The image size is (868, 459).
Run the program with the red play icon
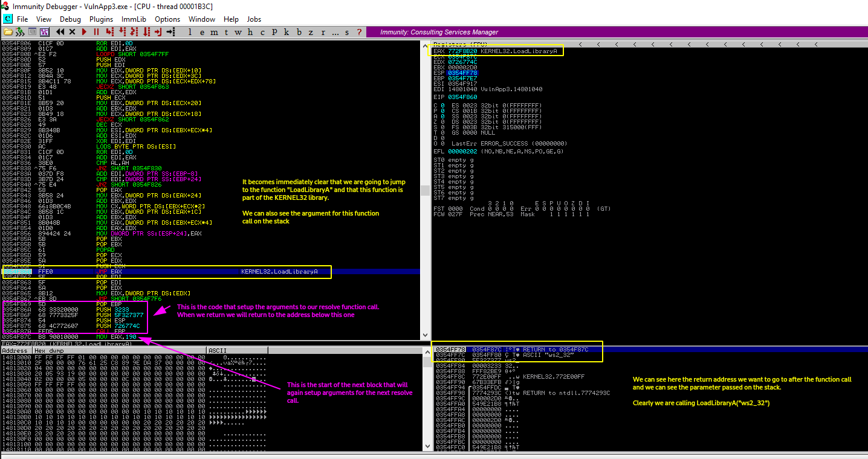(84, 31)
